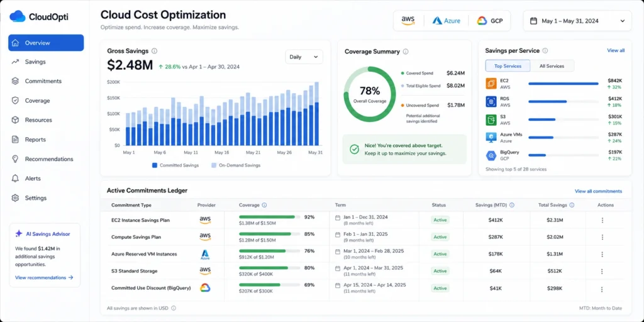This screenshot has width=644, height=322.
Task: Click the AI Savings Advisor sparkle icon
Action: (18, 234)
